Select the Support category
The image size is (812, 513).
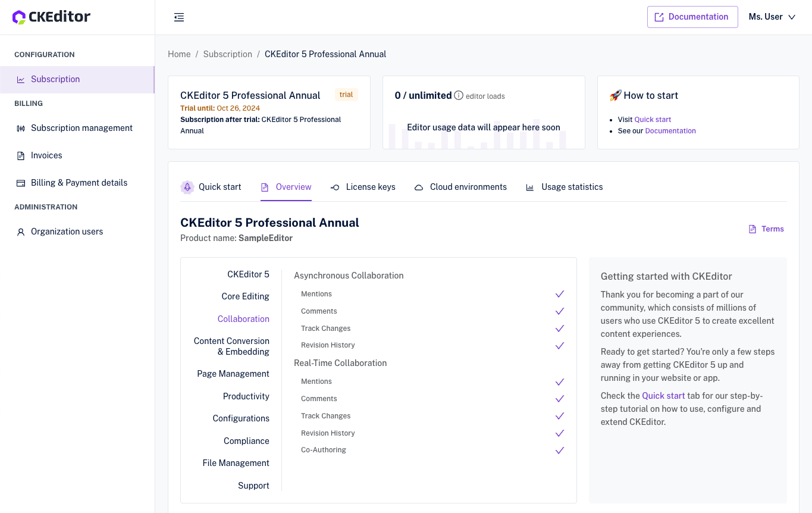pyautogui.click(x=253, y=486)
